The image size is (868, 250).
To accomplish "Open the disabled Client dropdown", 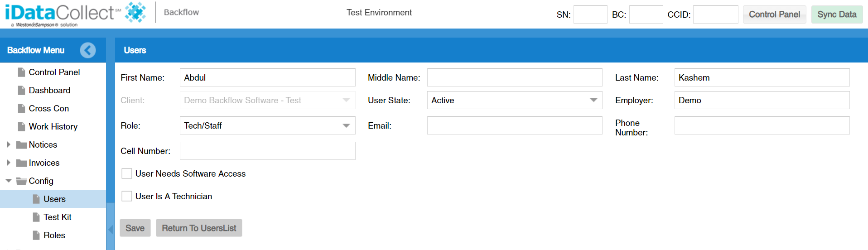I will [x=346, y=100].
